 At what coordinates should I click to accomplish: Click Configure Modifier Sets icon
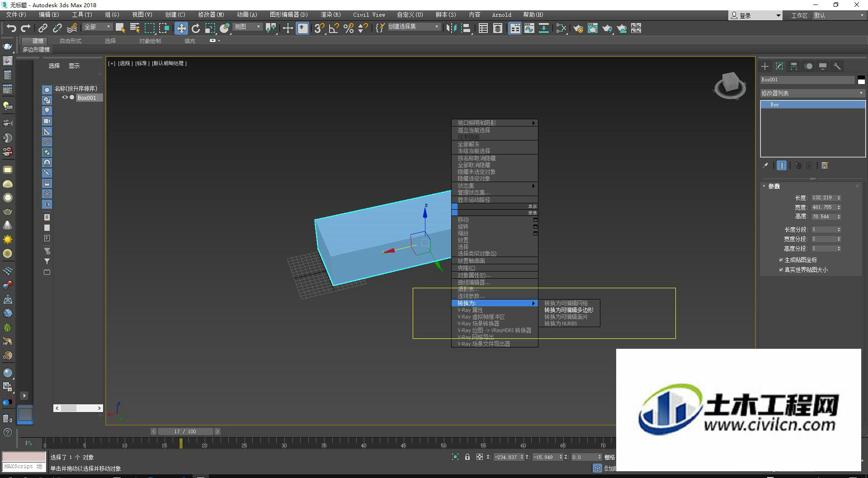[825, 165]
